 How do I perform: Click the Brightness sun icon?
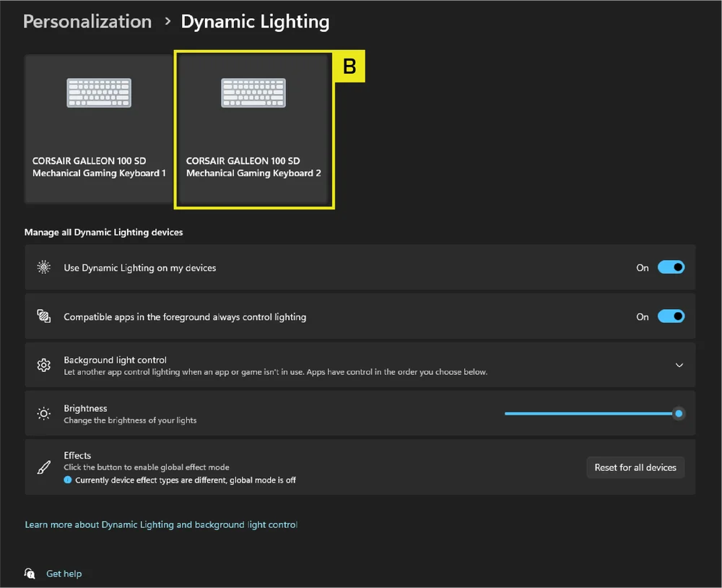(44, 414)
